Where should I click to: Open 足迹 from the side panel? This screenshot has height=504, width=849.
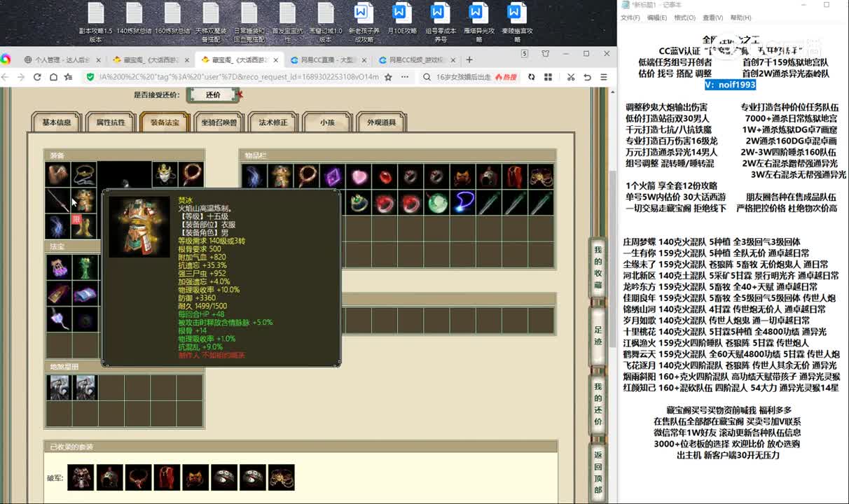click(598, 335)
